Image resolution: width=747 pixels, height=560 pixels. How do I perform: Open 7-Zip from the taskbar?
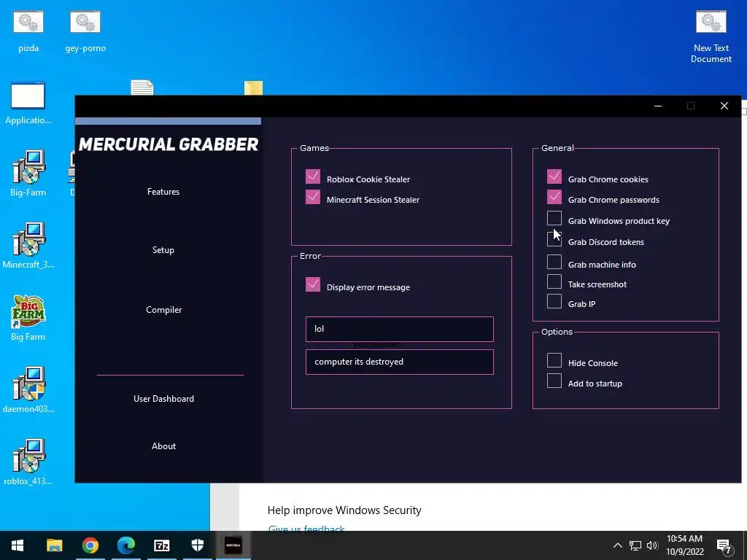pos(161,545)
